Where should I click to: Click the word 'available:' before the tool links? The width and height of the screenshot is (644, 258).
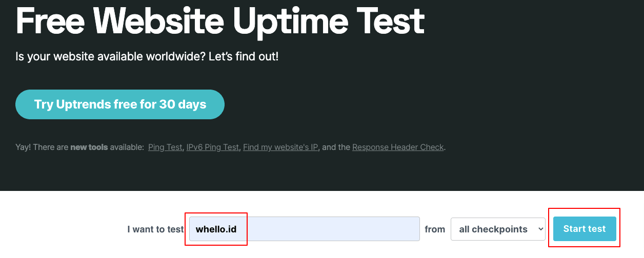tap(127, 147)
